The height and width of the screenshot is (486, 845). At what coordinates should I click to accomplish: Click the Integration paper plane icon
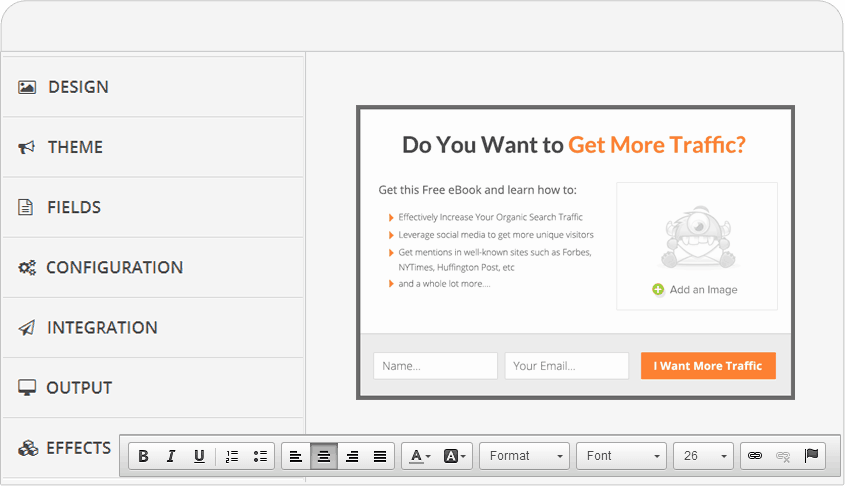pos(27,328)
